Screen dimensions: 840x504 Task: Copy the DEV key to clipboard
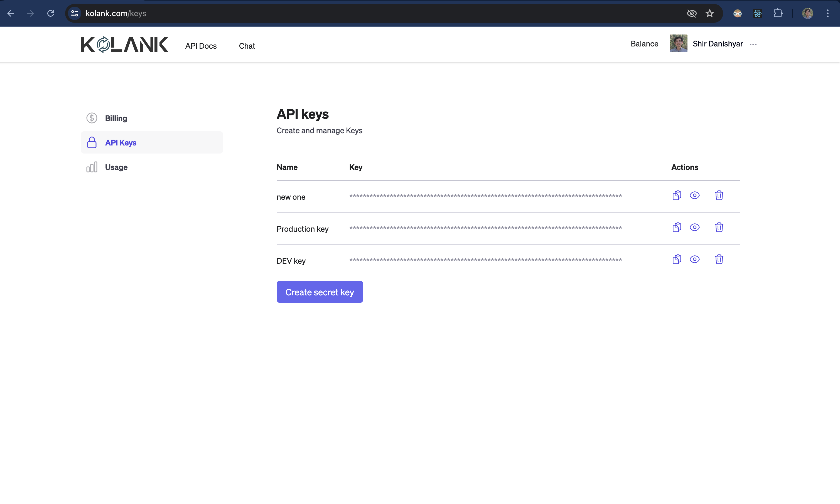(677, 259)
